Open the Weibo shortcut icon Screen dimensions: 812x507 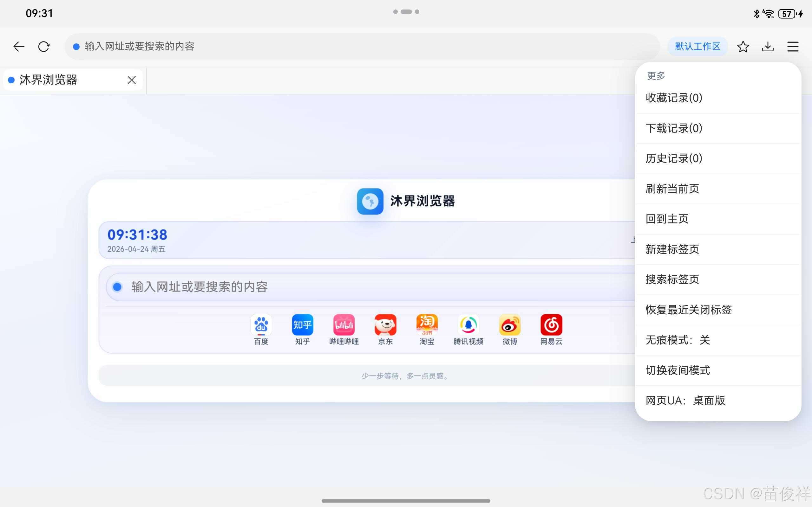510,324
